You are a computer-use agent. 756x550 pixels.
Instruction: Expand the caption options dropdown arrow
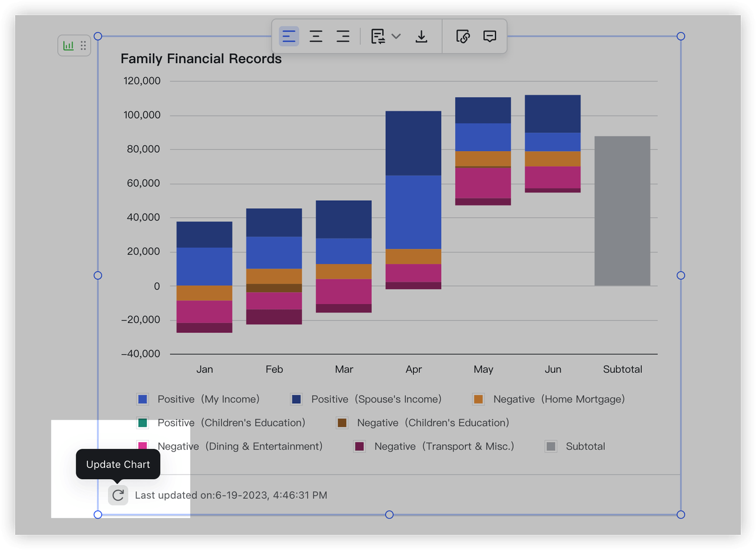click(x=396, y=37)
